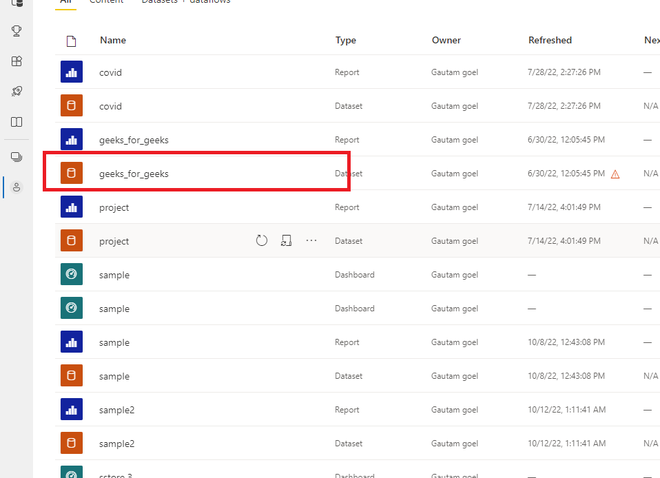
Task: Click 'Dataset' type cell in covid row
Action: [x=349, y=106]
